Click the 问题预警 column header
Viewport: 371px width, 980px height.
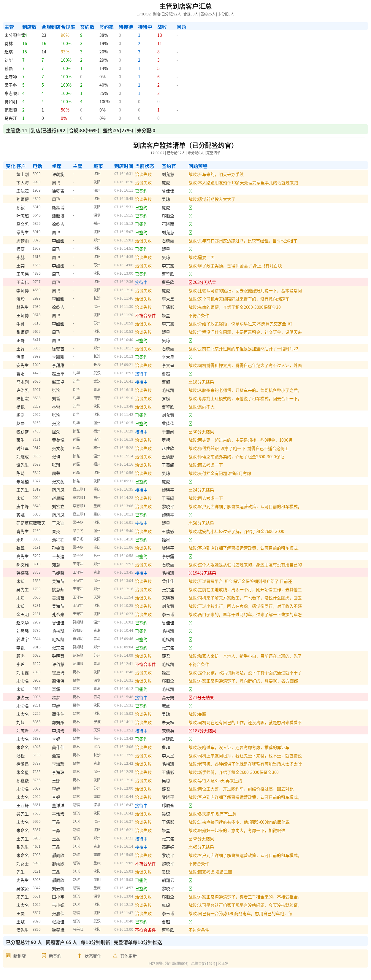[x=198, y=166]
